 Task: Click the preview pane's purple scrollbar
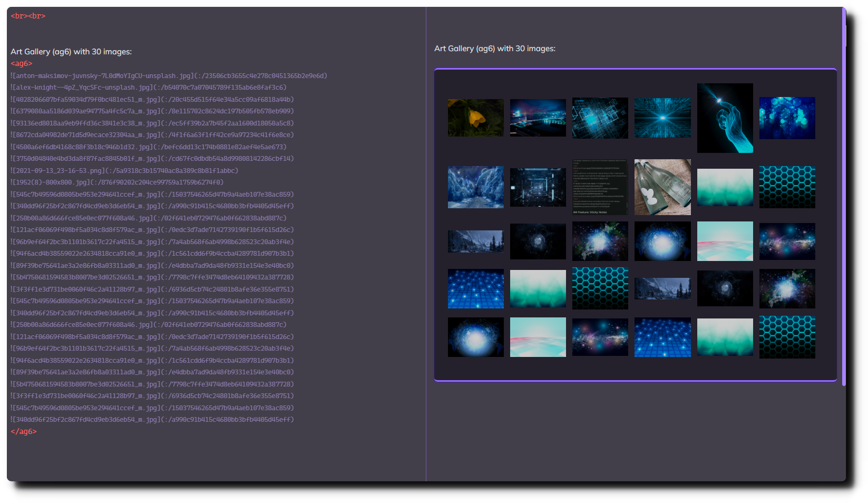point(844,198)
